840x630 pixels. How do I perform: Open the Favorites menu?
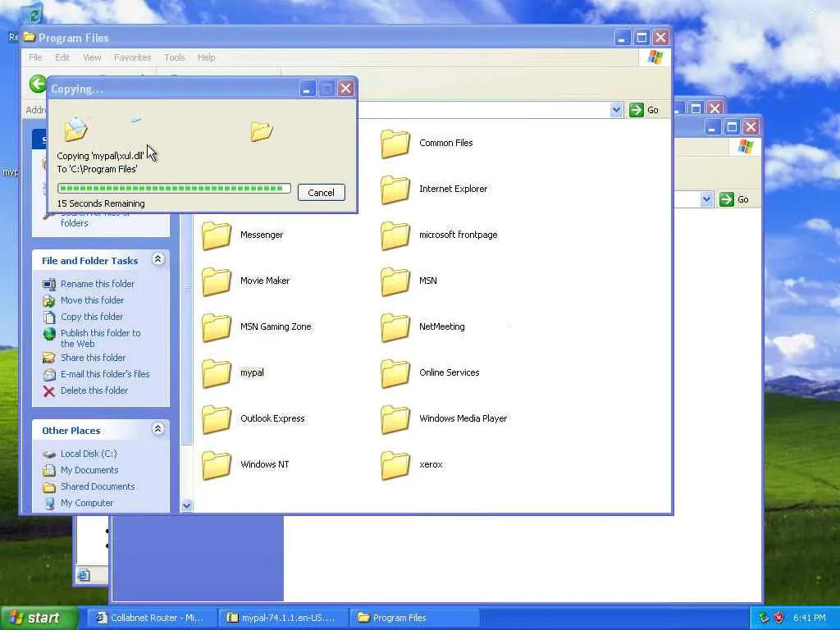pos(132,57)
